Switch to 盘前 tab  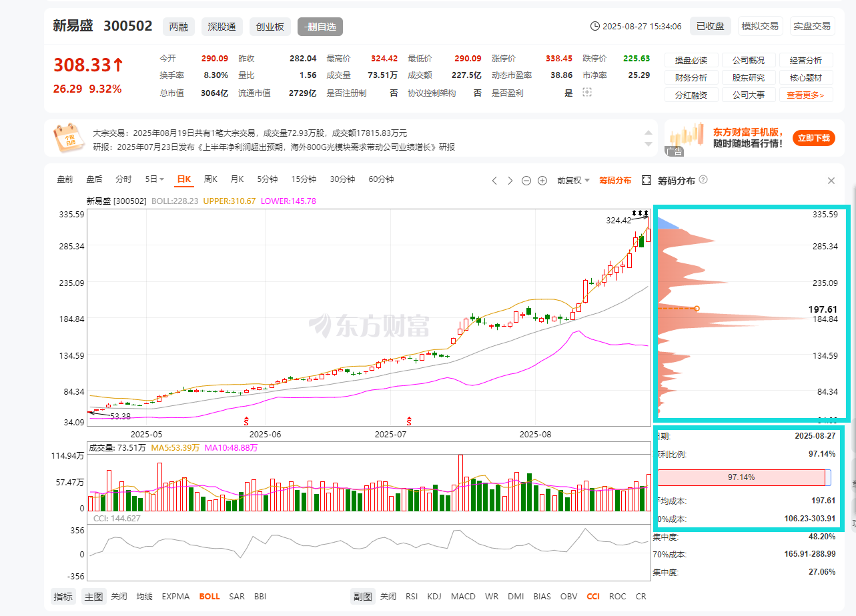pyautogui.click(x=65, y=179)
